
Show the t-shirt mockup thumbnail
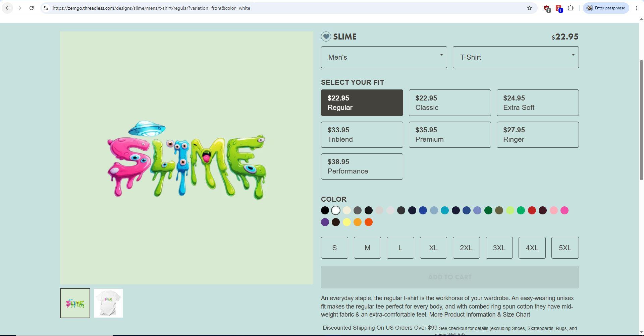pos(108,303)
